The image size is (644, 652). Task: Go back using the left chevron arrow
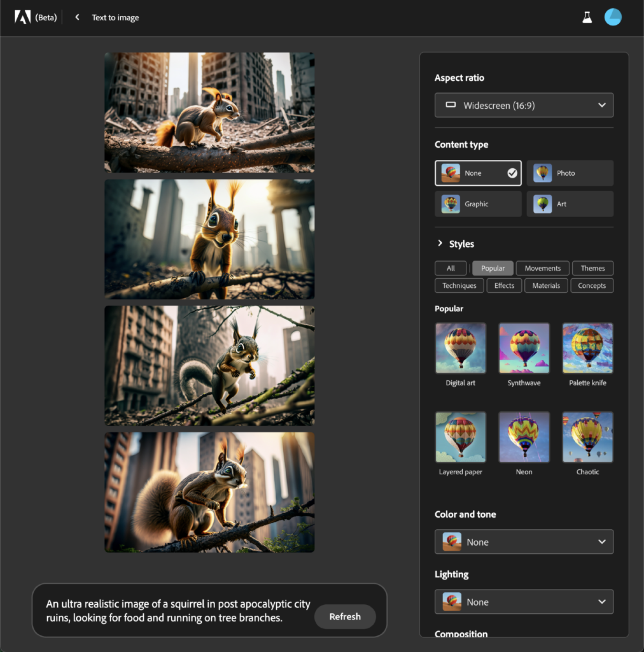[77, 17]
